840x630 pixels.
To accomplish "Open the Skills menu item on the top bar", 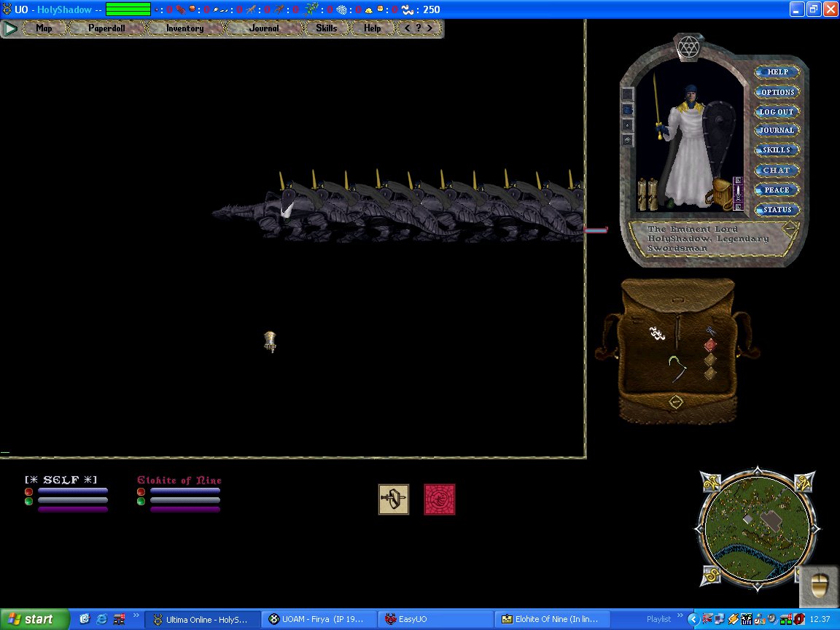I will point(326,28).
